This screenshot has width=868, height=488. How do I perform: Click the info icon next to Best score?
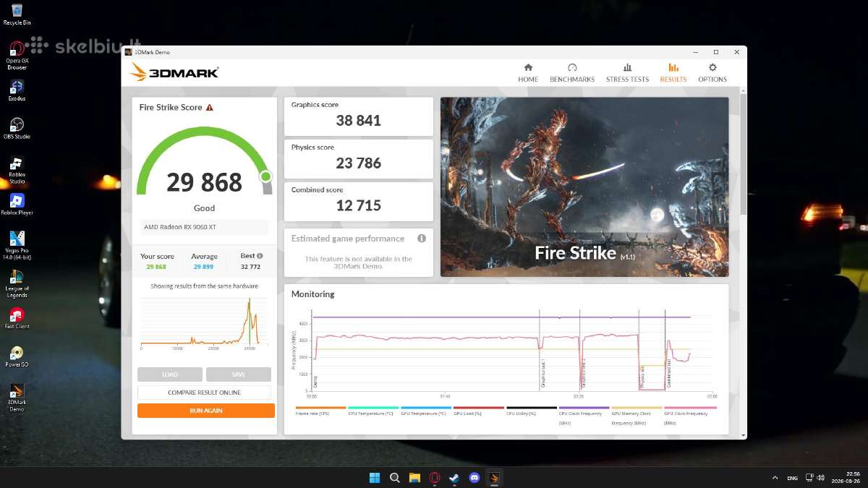260,256
